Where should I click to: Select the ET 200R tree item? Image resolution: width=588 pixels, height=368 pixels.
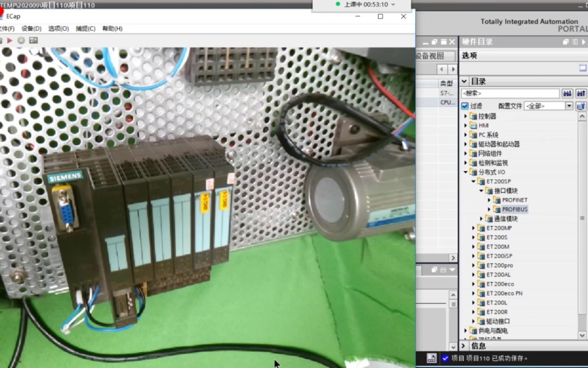click(x=497, y=312)
